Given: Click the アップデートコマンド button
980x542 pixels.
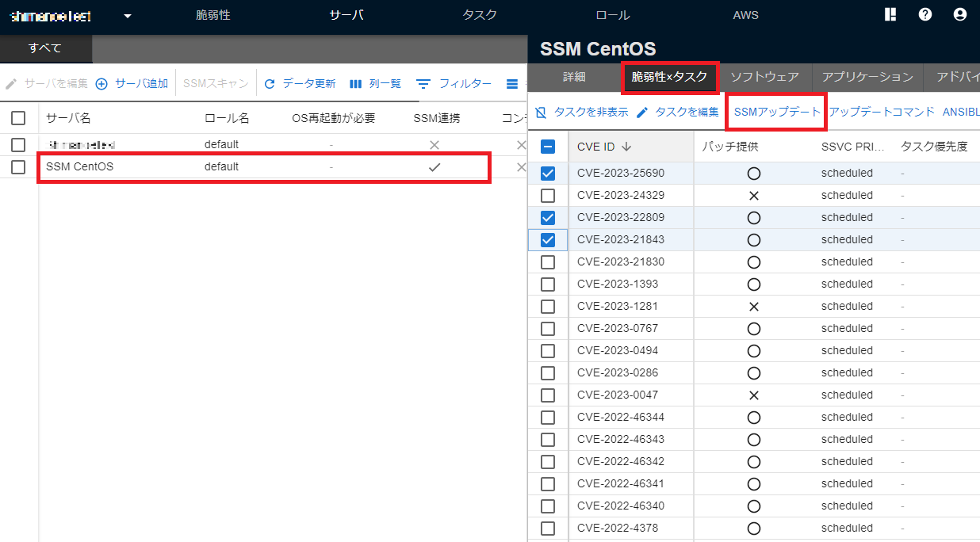Looking at the screenshot, I should click(x=882, y=113).
